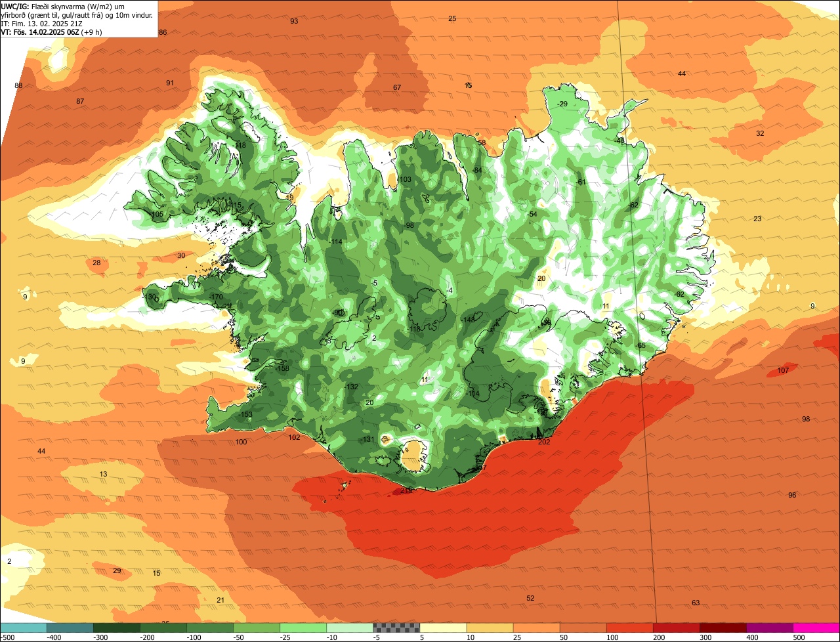
Task: Click the map value 67
Action: click(x=397, y=87)
